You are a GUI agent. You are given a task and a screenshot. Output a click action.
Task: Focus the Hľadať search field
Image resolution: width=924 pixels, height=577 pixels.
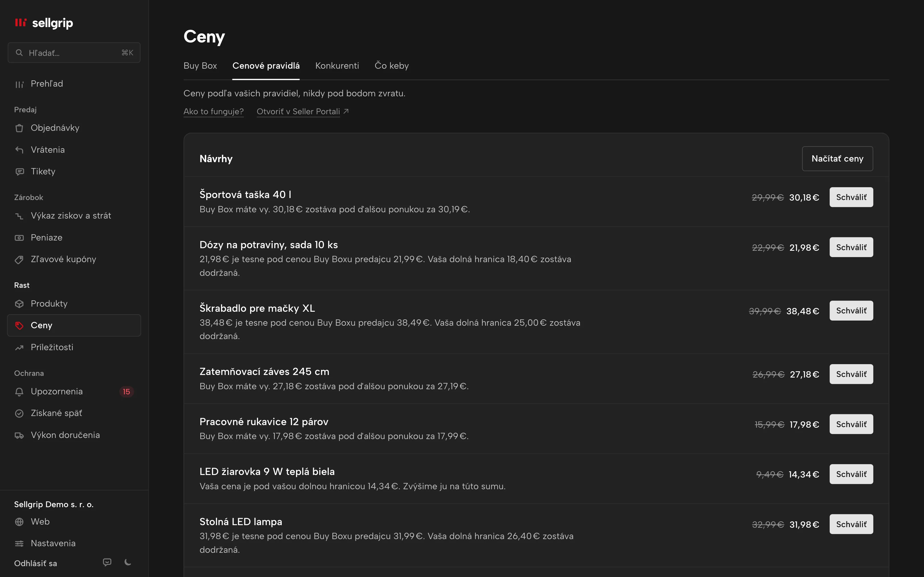click(x=74, y=53)
